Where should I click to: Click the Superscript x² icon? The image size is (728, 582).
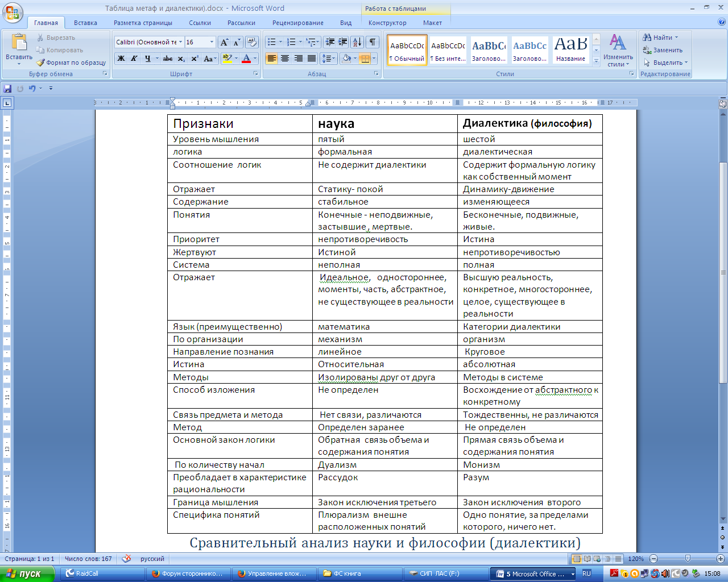point(195,59)
